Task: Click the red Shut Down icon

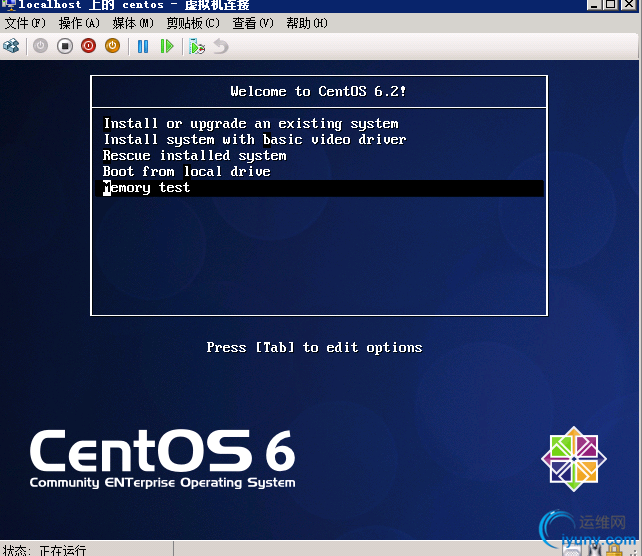Action: tap(88, 46)
